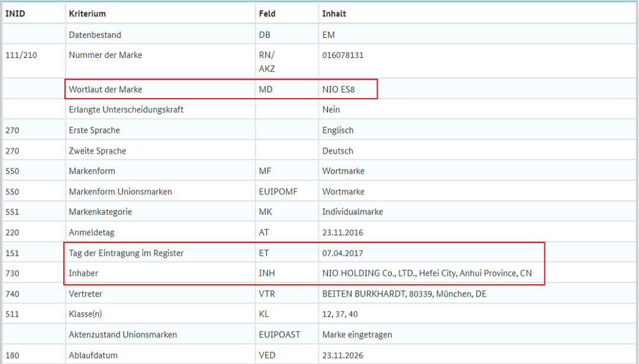Select the expiry date 23.11.2026
Screen dimensions: 639x364
click(x=343, y=355)
